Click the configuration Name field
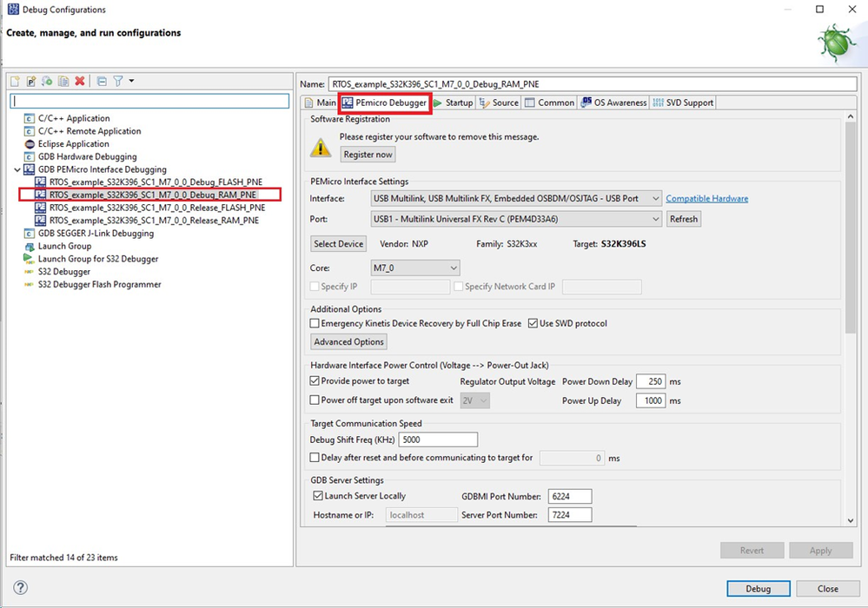The height and width of the screenshot is (608, 868). tap(593, 84)
